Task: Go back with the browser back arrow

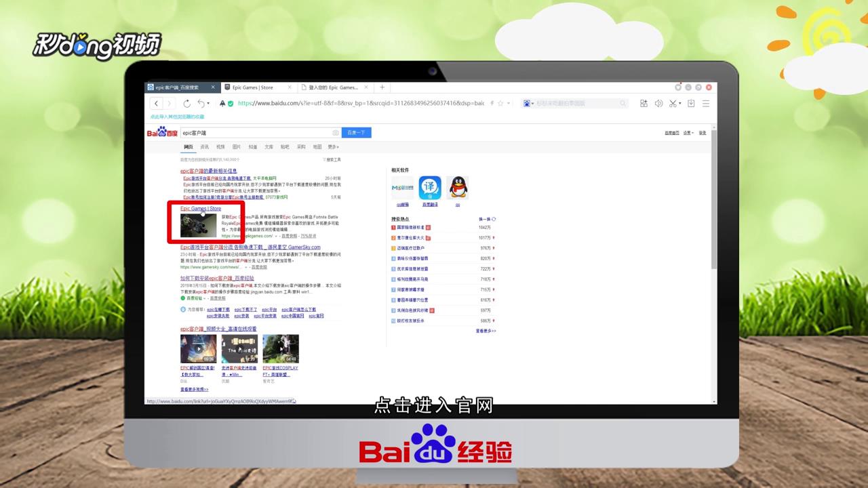Action: [x=157, y=104]
